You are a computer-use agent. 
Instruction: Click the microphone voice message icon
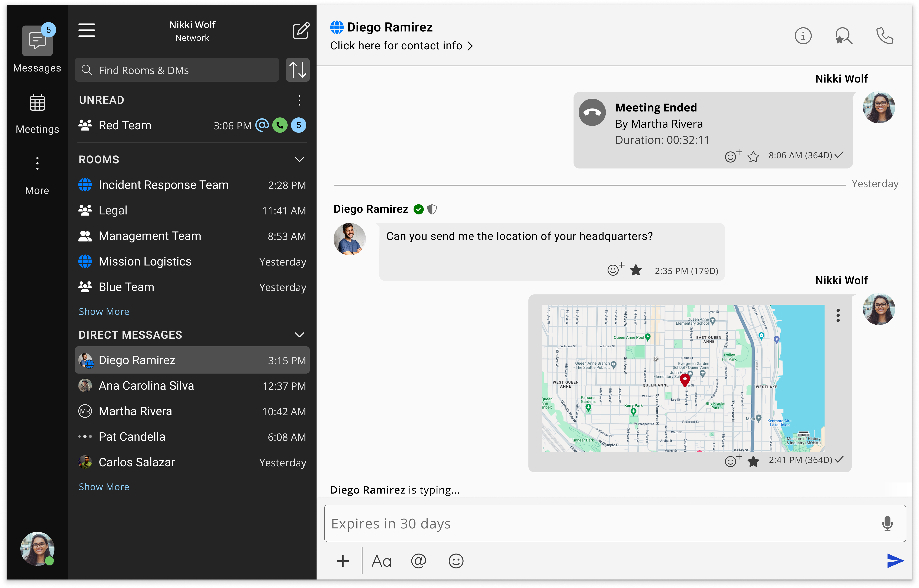(887, 524)
